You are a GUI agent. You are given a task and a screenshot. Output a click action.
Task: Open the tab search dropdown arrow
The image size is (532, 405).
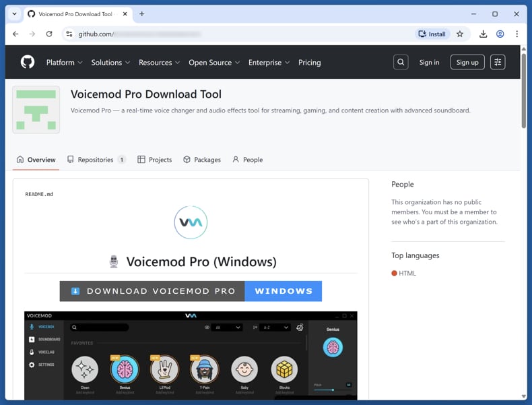click(x=14, y=13)
